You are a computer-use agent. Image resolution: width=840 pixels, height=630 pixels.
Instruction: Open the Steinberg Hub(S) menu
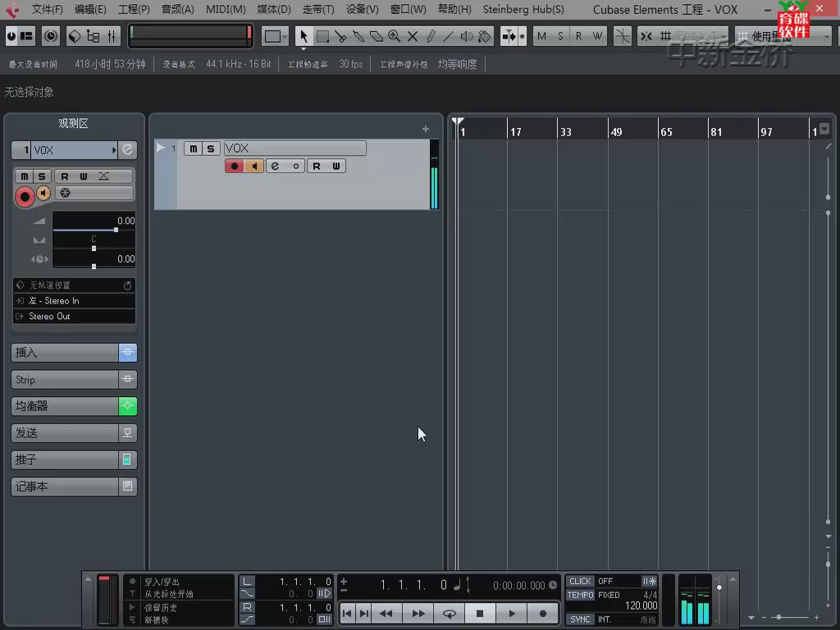tap(523, 9)
